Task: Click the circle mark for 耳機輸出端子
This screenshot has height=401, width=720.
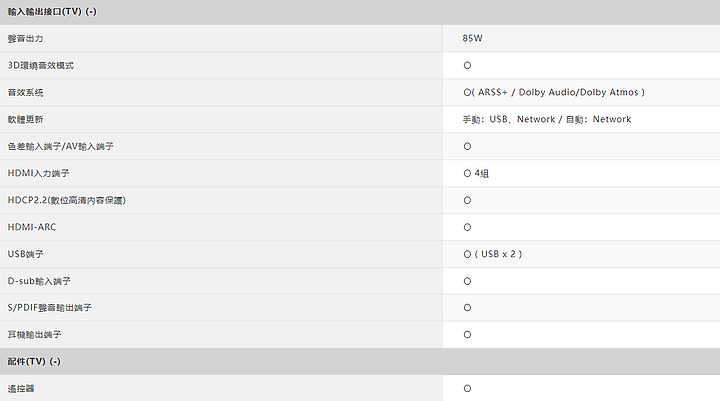Action: point(467,335)
